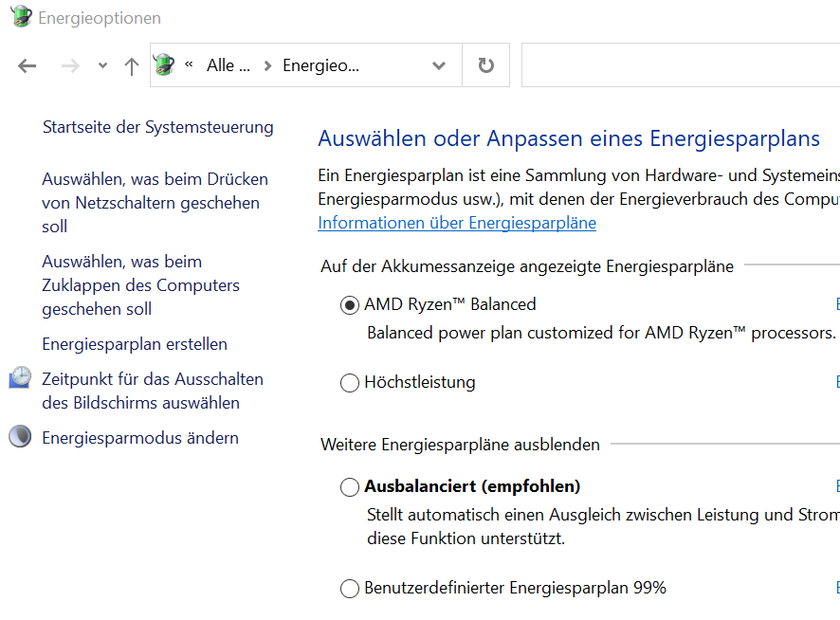This screenshot has width=840, height=620.
Task: Expand the address bar history dropdown
Action: pos(439,65)
